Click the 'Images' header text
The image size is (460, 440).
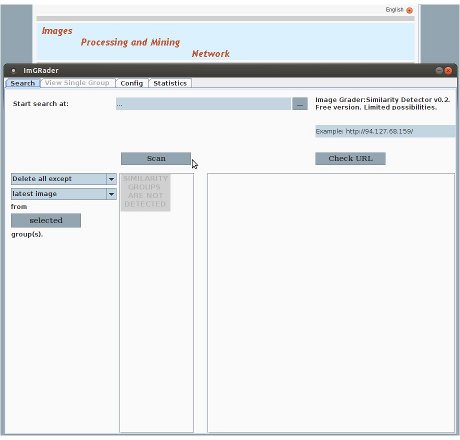57,31
